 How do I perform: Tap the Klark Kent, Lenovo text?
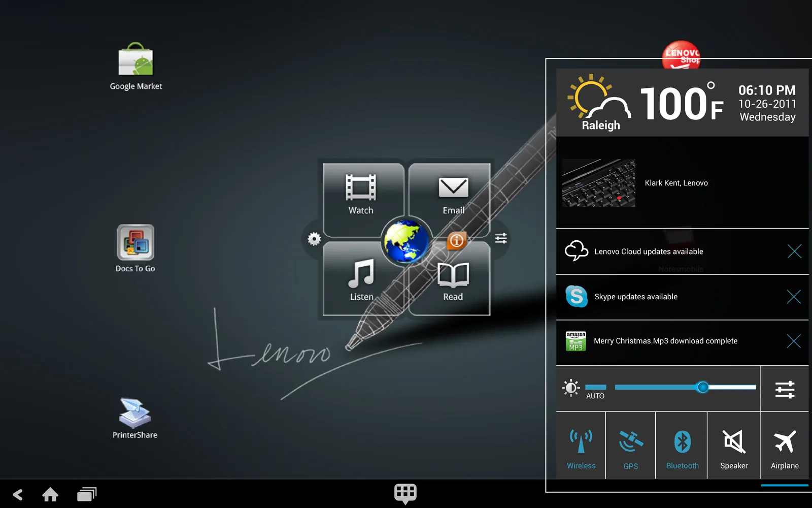676,183
